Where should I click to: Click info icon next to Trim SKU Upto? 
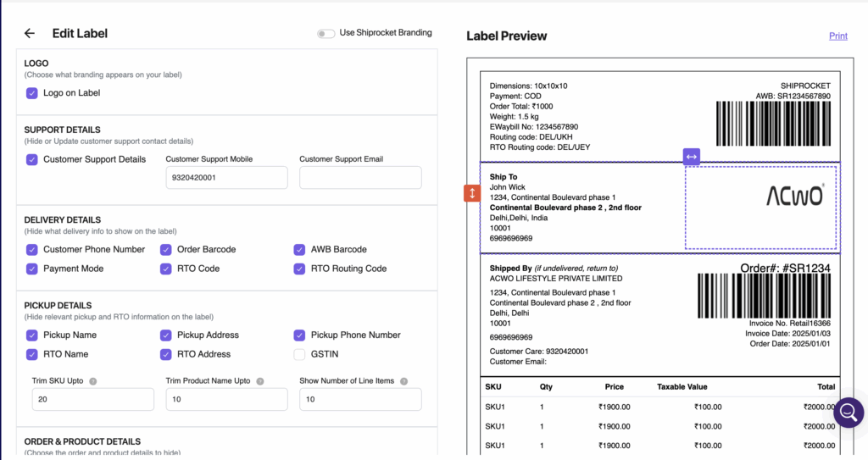click(93, 381)
